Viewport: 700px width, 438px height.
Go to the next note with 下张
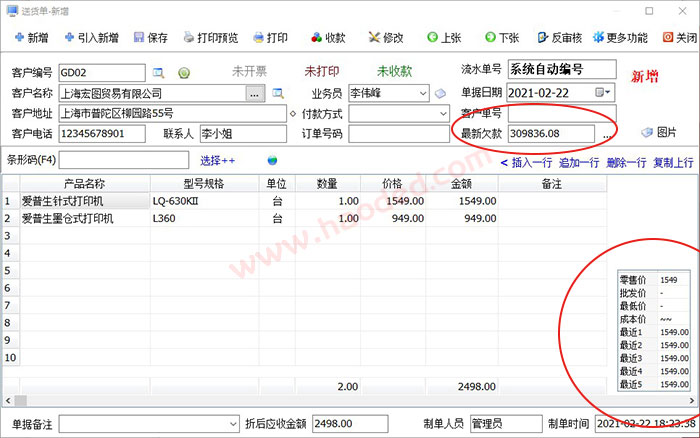click(x=502, y=38)
